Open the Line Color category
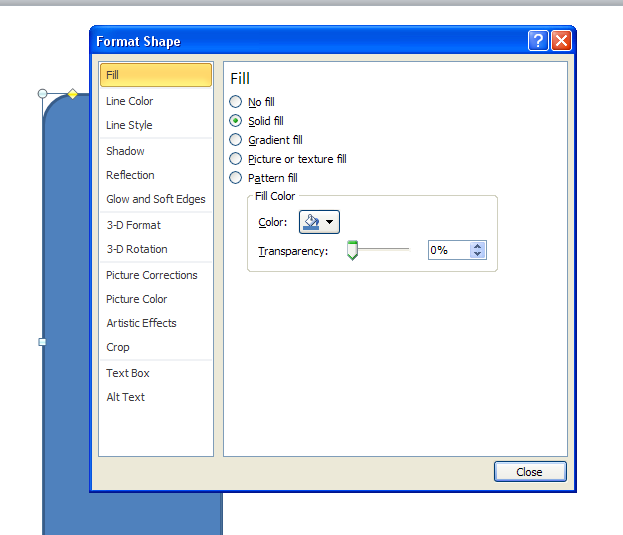 [x=130, y=101]
